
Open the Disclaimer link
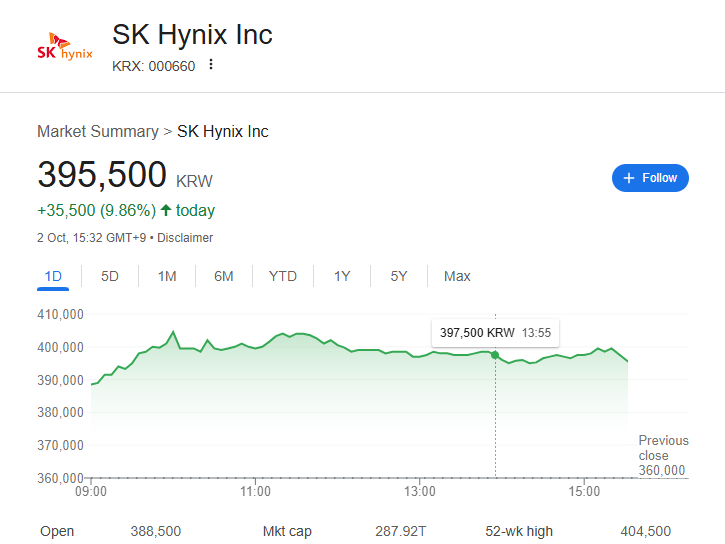click(185, 238)
